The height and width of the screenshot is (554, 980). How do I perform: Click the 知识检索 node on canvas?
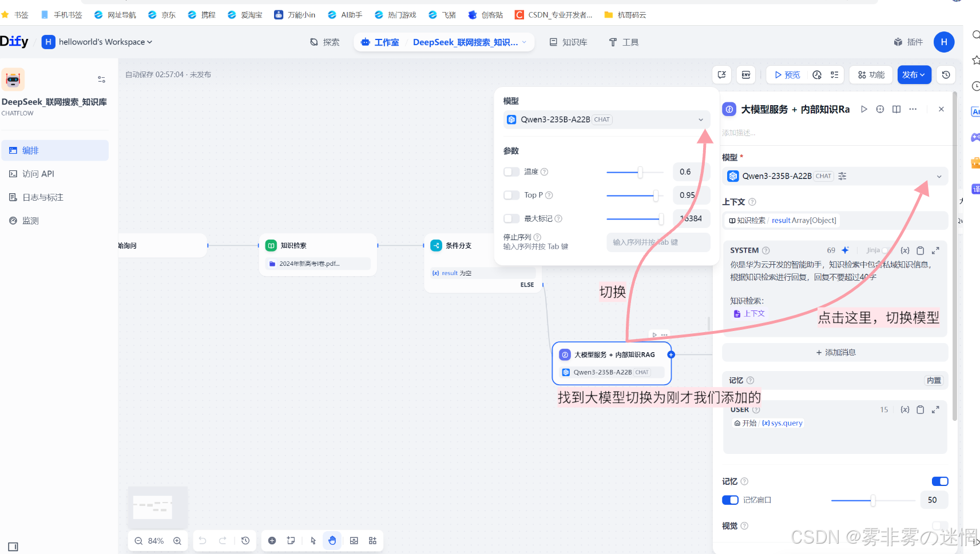(x=318, y=254)
